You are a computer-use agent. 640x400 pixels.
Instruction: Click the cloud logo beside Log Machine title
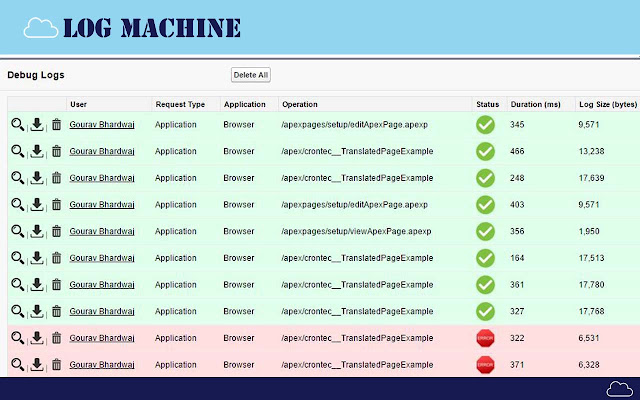pos(40,28)
